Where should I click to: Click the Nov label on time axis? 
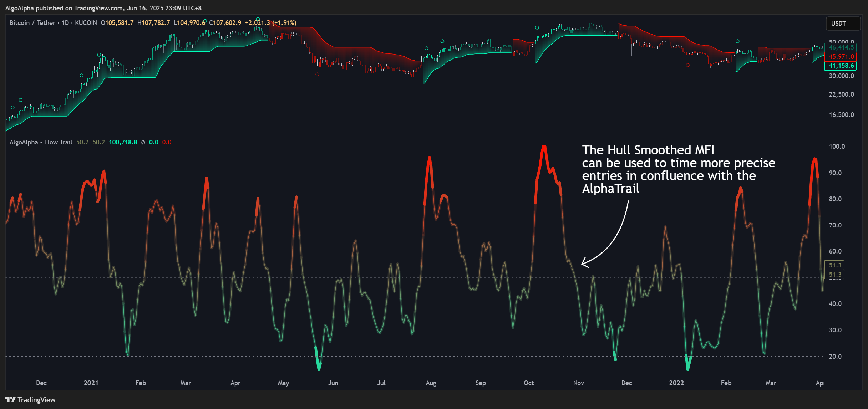[579, 383]
